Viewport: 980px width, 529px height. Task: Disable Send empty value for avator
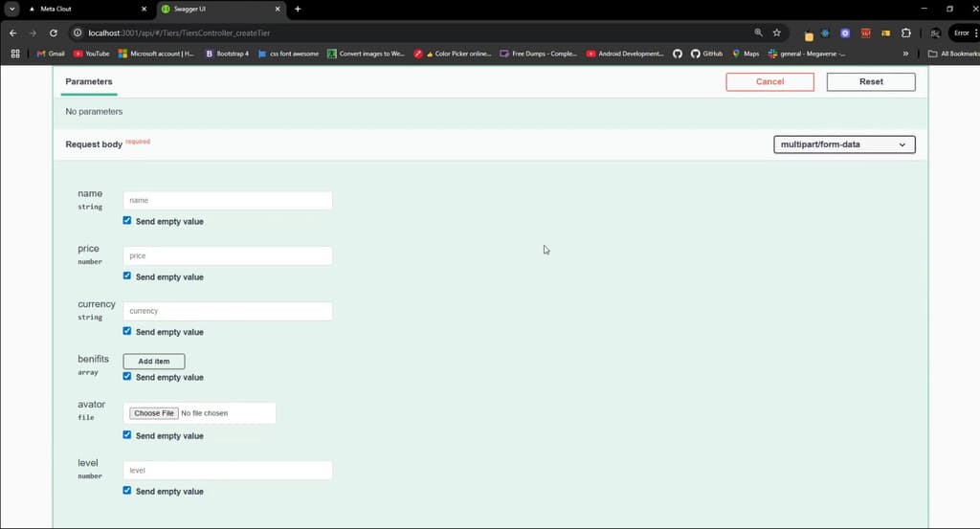click(x=127, y=435)
